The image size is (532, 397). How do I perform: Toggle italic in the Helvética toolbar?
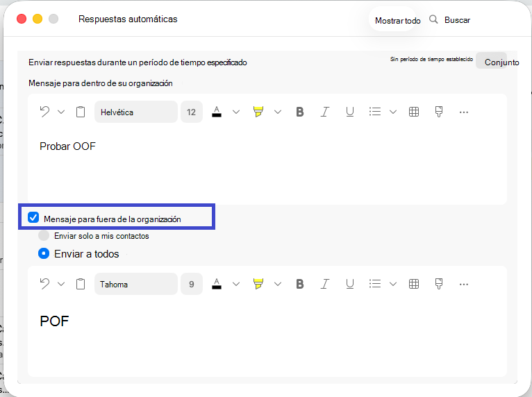[325, 112]
